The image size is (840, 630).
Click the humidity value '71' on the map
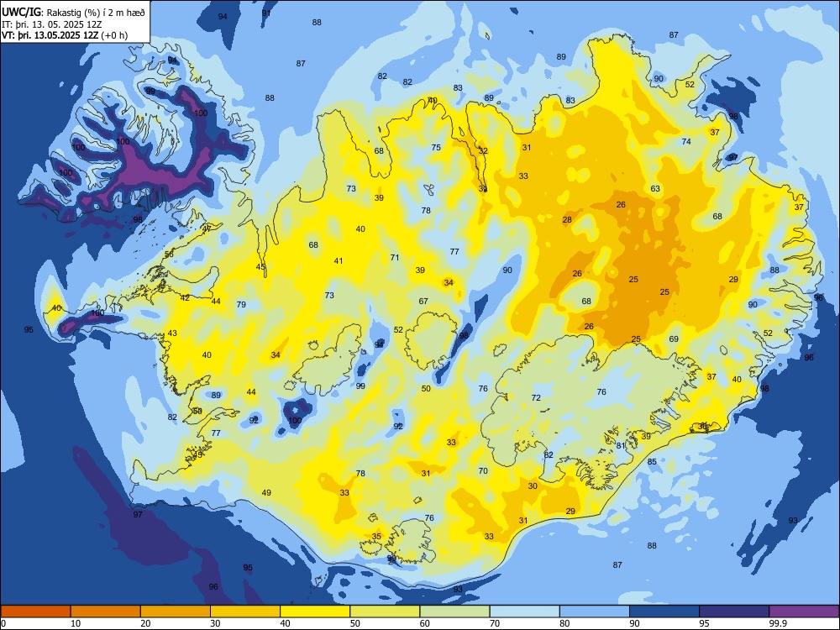(x=395, y=258)
